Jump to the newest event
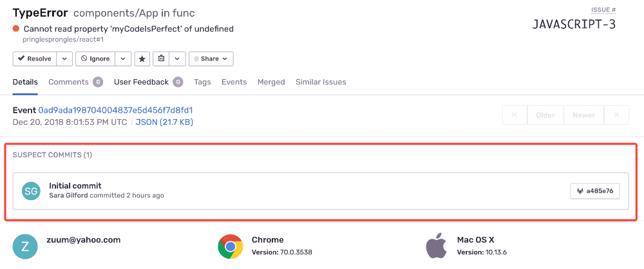 pos(616,115)
